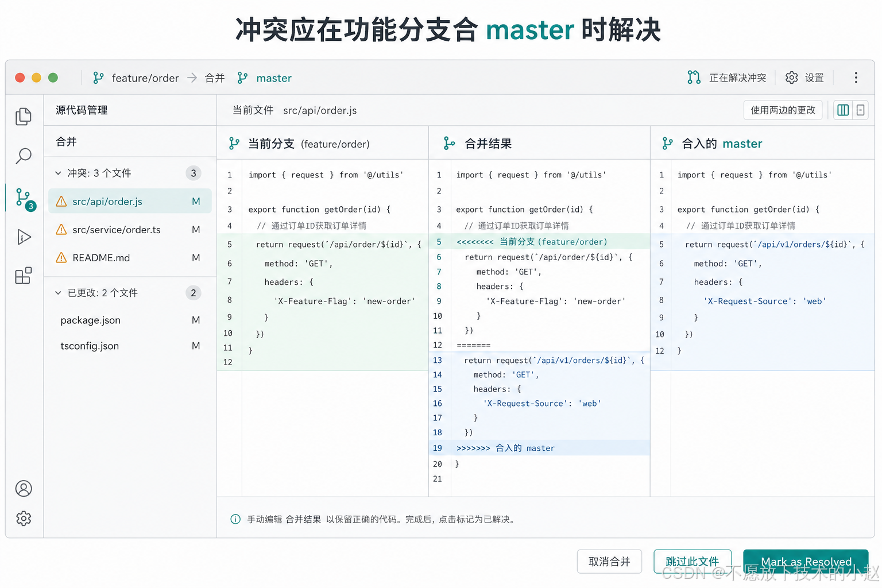Click the <<<<<<<< 当前分支 (feature/order) marker line
The height and width of the screenshot is (588, 882).
pos(532,242)
